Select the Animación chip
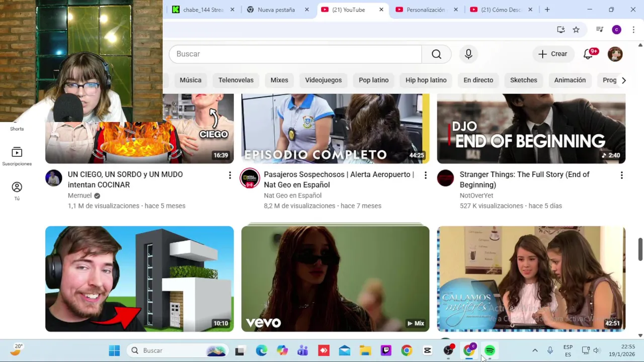Viewport: 644px width, 362px height. click(x=570, y=80)
